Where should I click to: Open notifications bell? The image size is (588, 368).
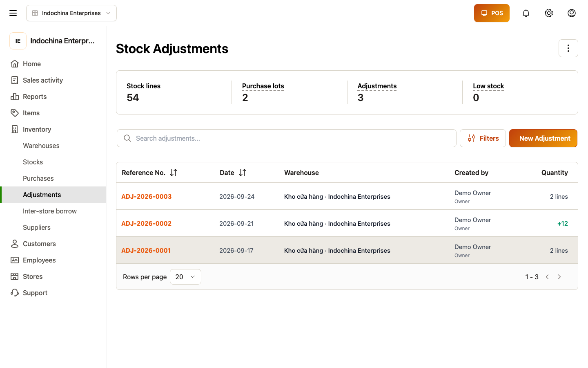526,13
